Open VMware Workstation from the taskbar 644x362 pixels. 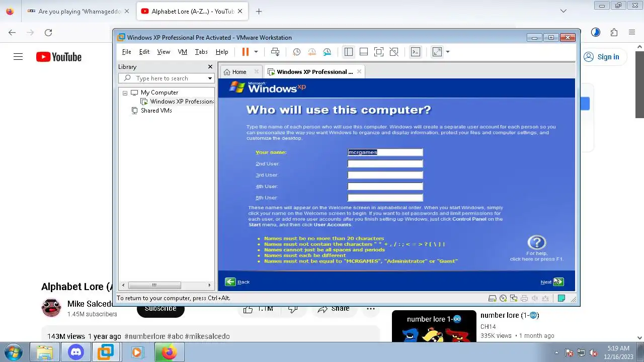(x=106, y=352)
